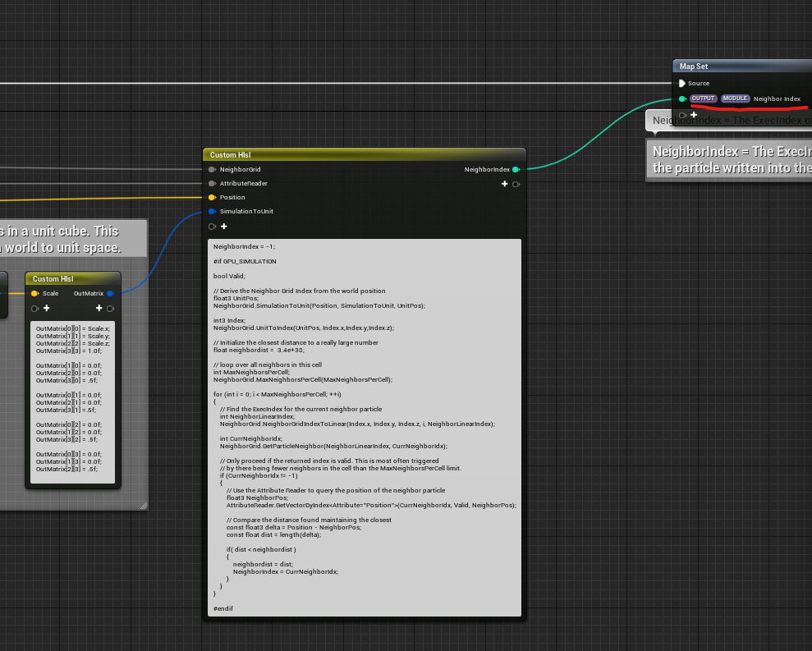
Task: Add input pin on small Custom Hlsl node
Action: point(47,308)
